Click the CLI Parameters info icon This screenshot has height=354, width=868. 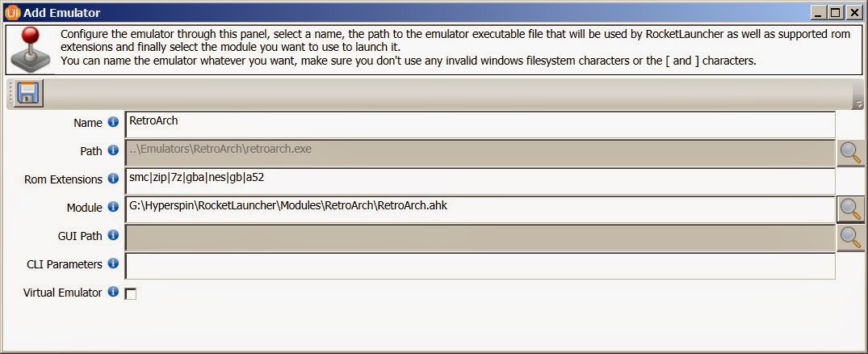(113, 263)
